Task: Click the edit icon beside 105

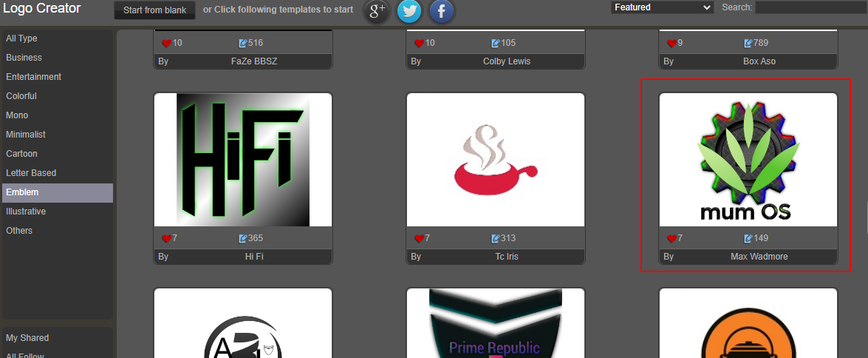Action: [x=496, y=43]
